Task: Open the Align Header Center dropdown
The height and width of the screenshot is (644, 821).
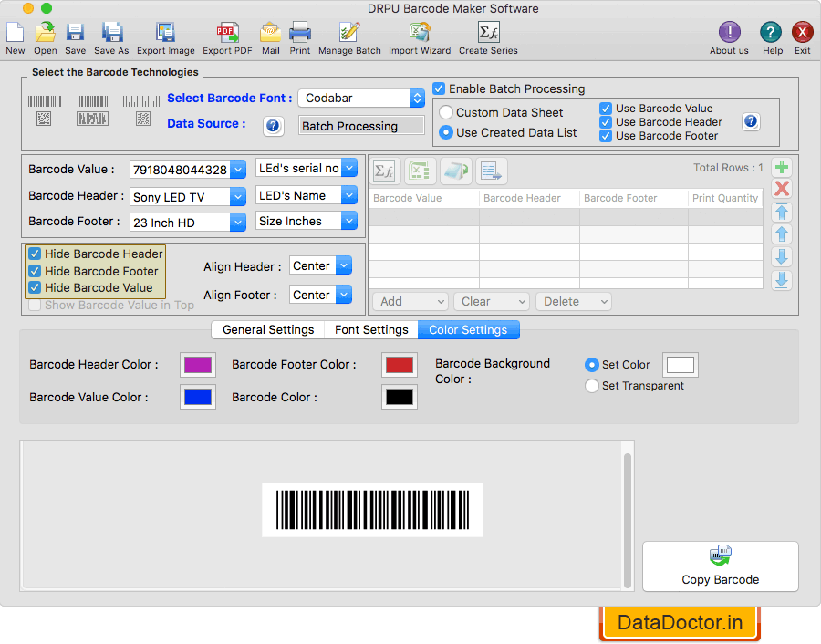Action: coord(344,266)
